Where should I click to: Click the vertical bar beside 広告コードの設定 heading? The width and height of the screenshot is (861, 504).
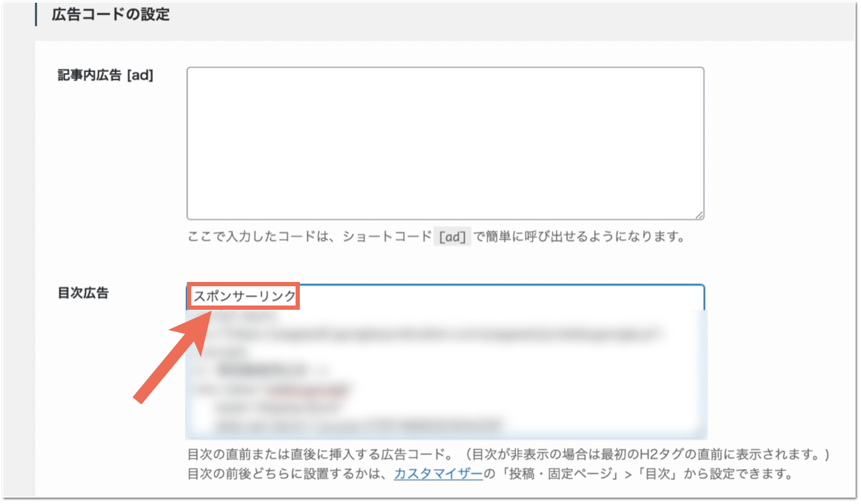[x=36, y=14]
